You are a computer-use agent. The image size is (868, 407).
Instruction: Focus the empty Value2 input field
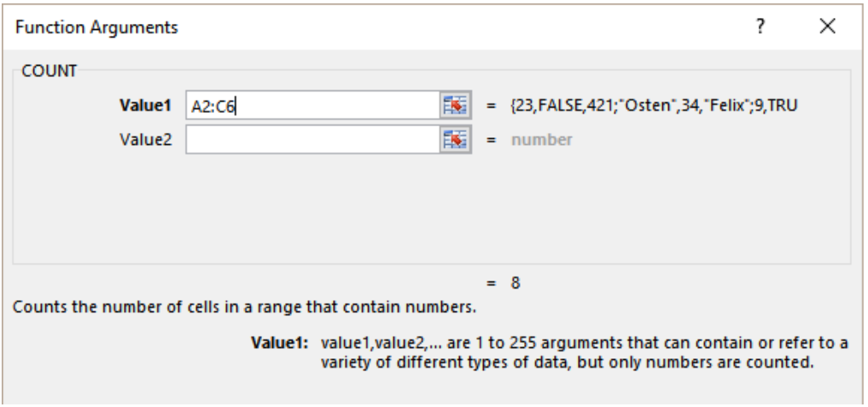312,140
